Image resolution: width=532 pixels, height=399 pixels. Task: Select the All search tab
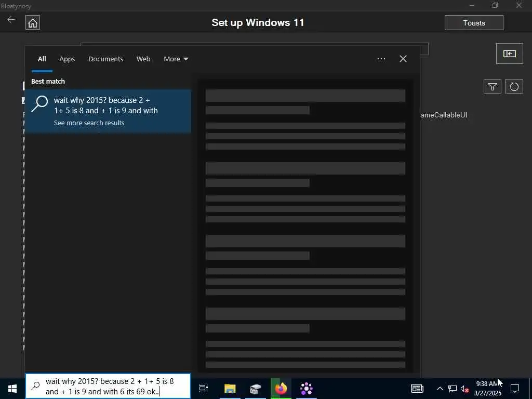[42, 59]
